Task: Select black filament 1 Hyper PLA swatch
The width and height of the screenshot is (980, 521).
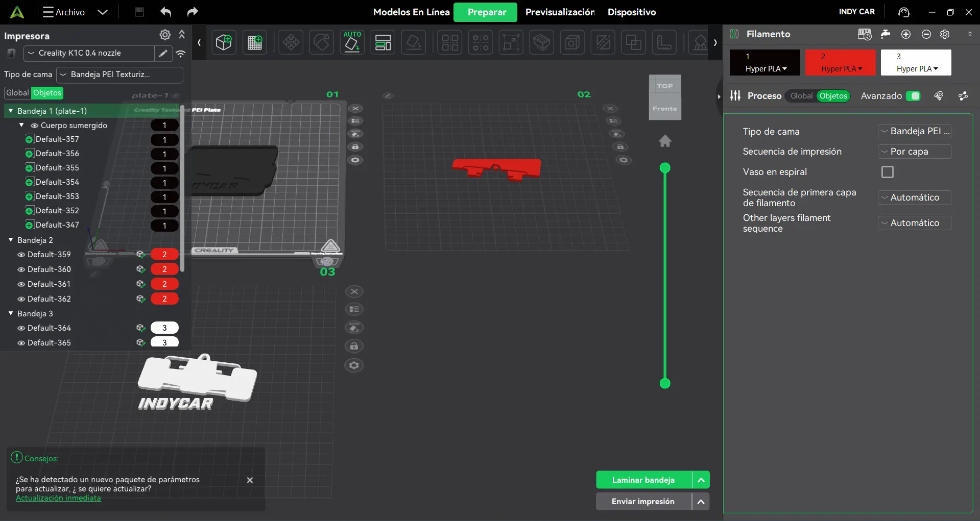Action: click(764, 62)
